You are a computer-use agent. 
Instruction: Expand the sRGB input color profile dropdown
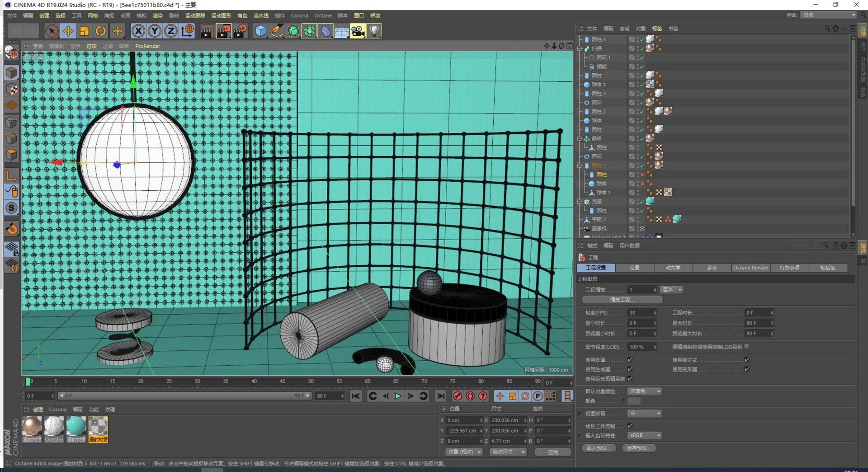645,435
